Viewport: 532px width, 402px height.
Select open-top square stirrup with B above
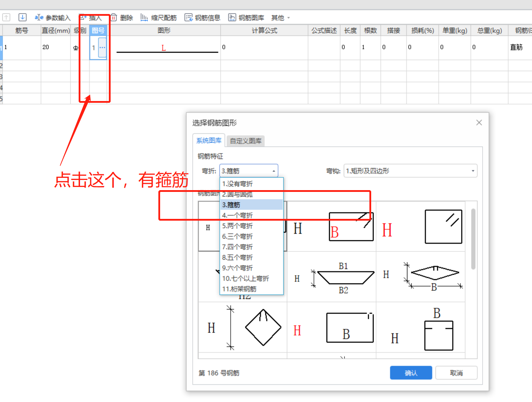pyautogui.click(x=421, y=327)
